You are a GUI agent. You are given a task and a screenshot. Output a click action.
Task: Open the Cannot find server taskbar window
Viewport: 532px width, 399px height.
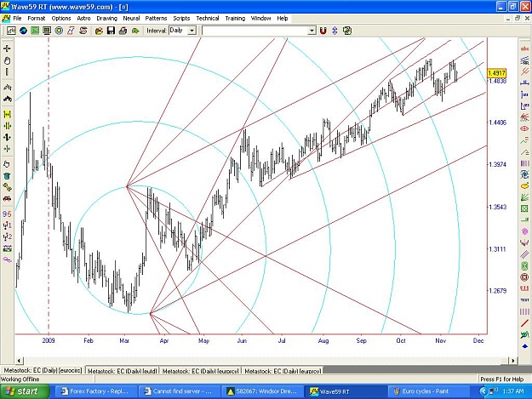[x=179, y=391]
